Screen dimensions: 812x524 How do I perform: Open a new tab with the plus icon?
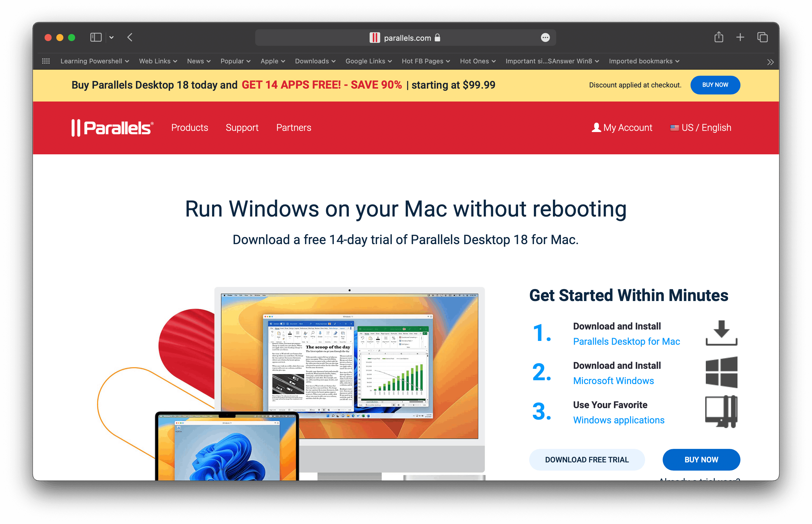click(740, 38)
